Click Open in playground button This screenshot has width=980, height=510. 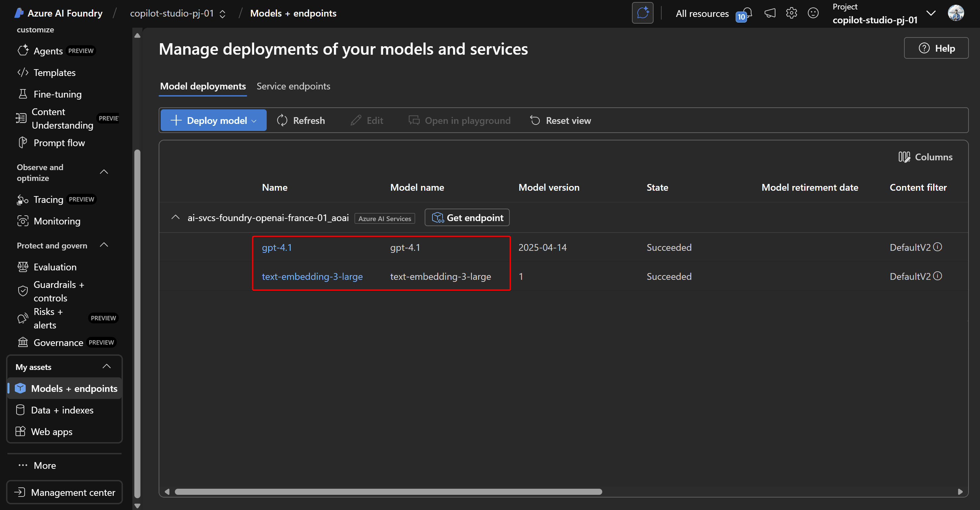(459, 120)
